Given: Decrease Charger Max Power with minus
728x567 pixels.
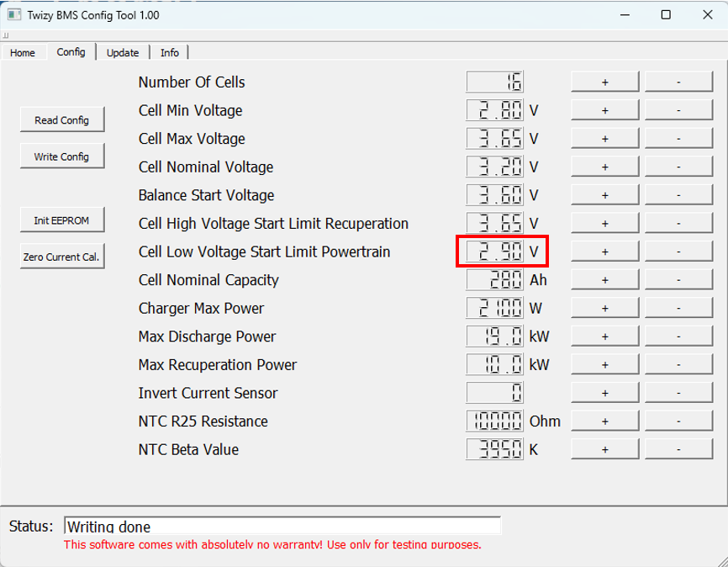Looking at the screenshot, I should click(678, 309).
